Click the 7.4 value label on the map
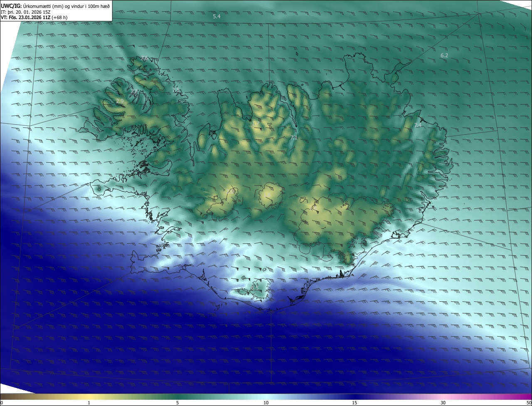The width and height of the screenshot is (532, 406). point(418,125)
